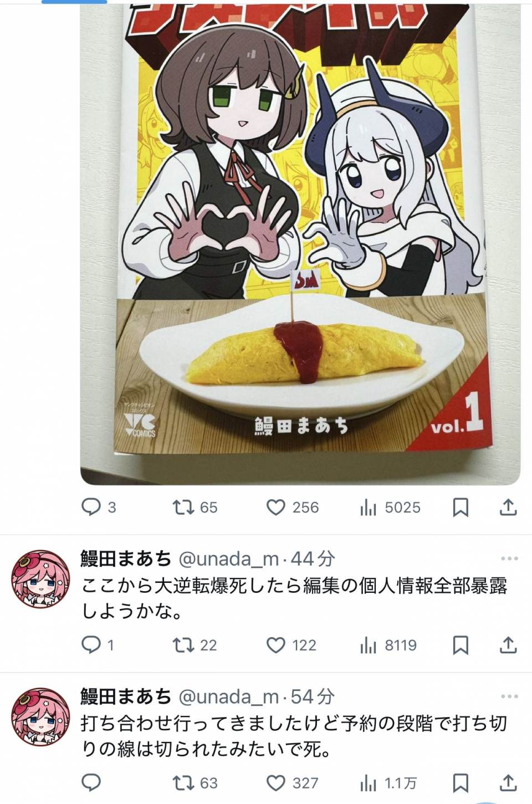Screen dimensions: 532x804
Task: Share the 44分 tweet
Action: tap(508, 645)
